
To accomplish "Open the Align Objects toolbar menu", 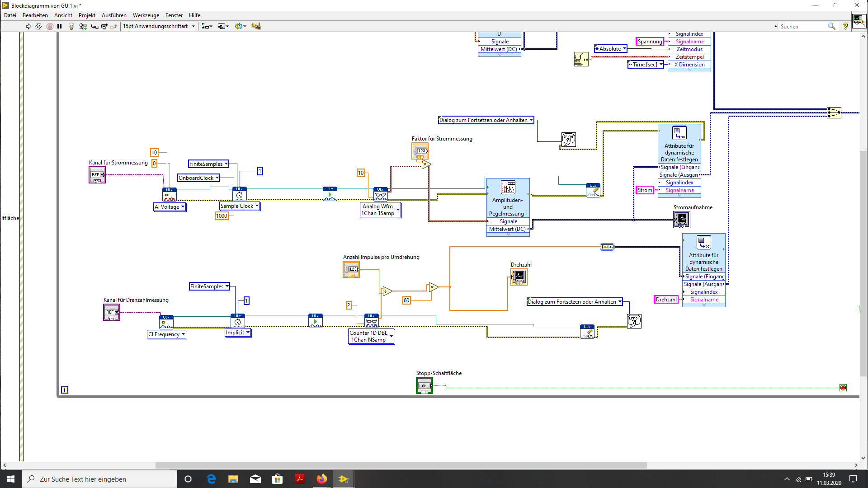I will [x=207, y=26].
